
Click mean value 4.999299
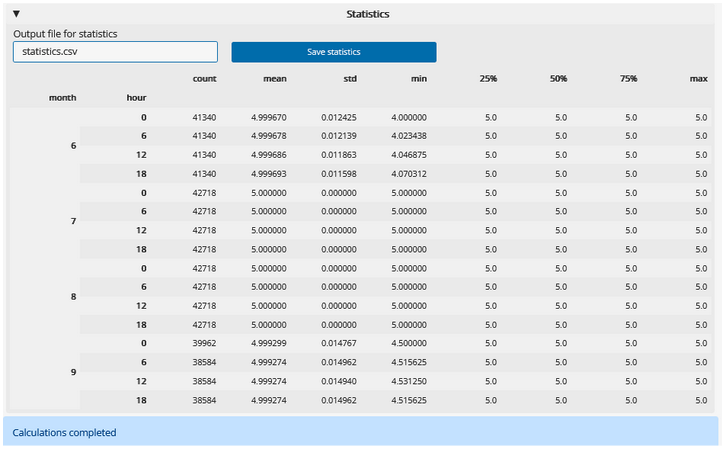[x=269, y=343]
